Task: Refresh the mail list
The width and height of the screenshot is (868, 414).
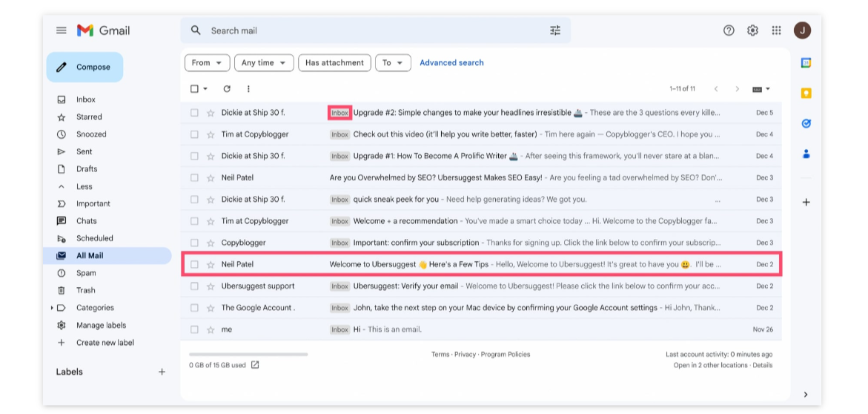Action: pyautogui.click(x=226, y=89)
